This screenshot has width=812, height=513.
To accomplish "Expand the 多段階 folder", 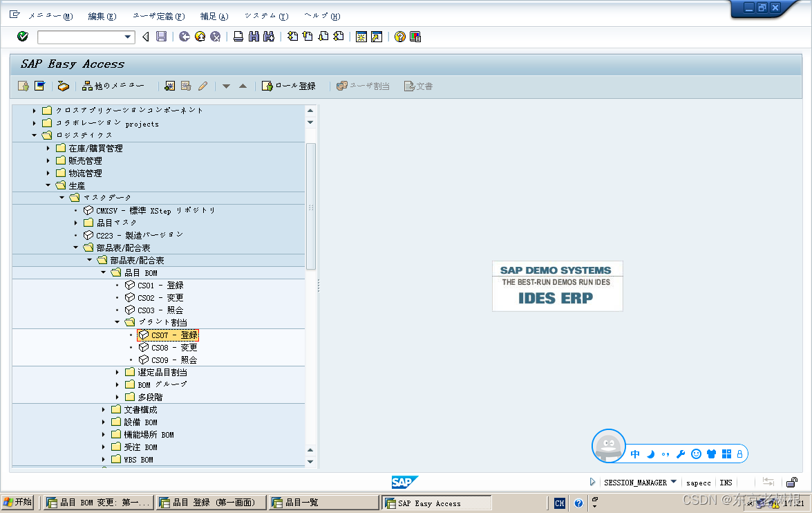I will [117, 397].
